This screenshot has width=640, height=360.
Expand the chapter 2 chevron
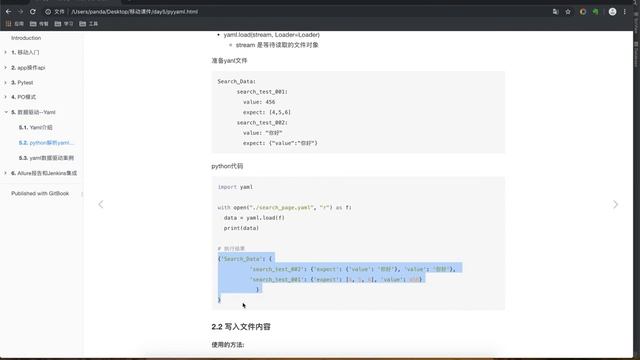(x=6, y=67)
